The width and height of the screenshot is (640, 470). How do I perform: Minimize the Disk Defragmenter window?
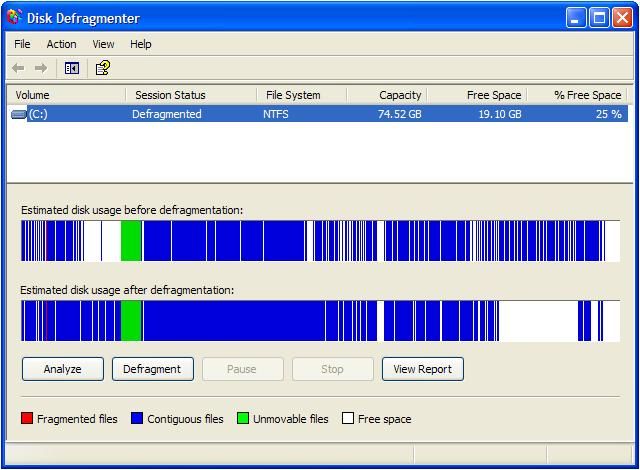576,18
